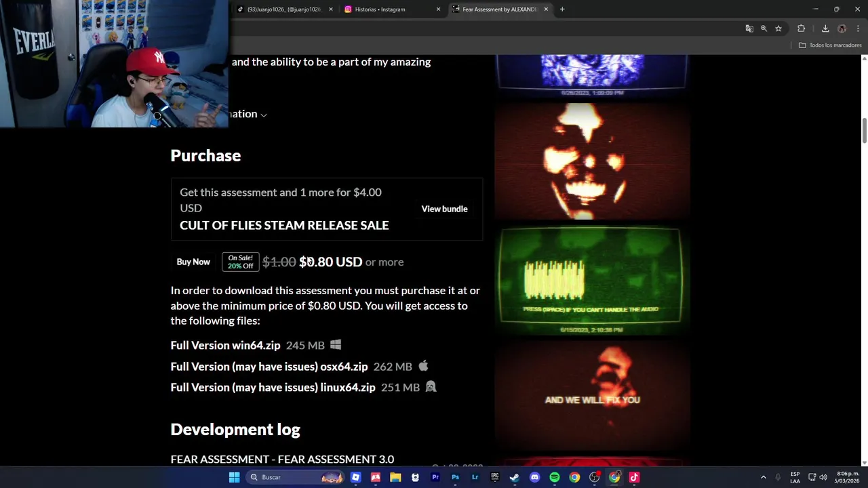Viewport: 868px width, 488px height.
Task: Bookmark this page with the star icon
Action: click(x=778, y=28)
